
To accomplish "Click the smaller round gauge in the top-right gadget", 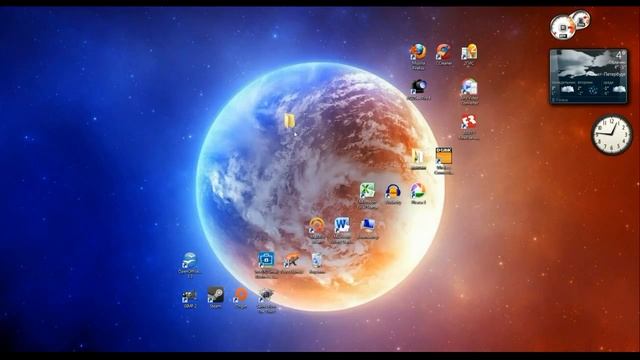I will [581, 19].
